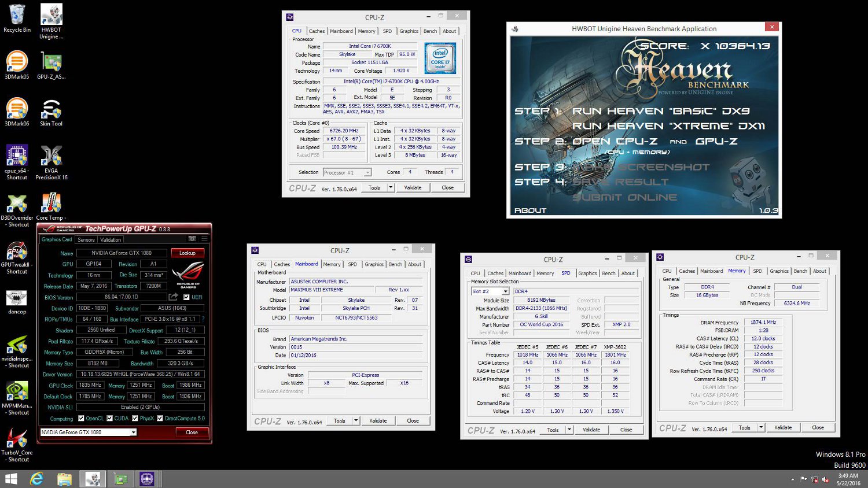Open the Recycle Bin desktop icon
This screenshot has height=488, width=868.
pos(17,19)
